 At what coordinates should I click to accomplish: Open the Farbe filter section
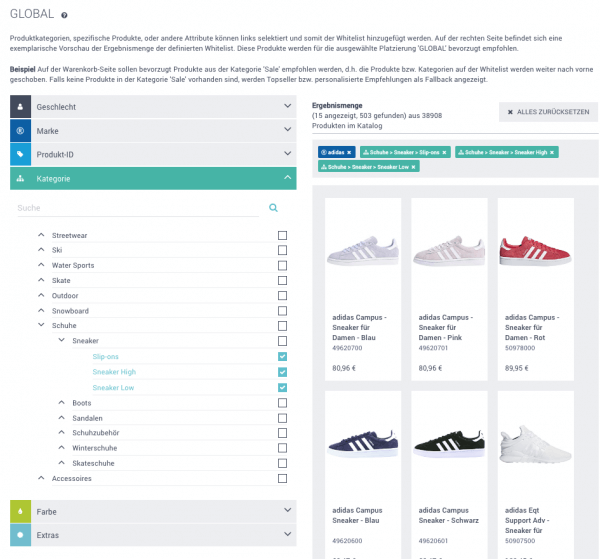point(153,511)
